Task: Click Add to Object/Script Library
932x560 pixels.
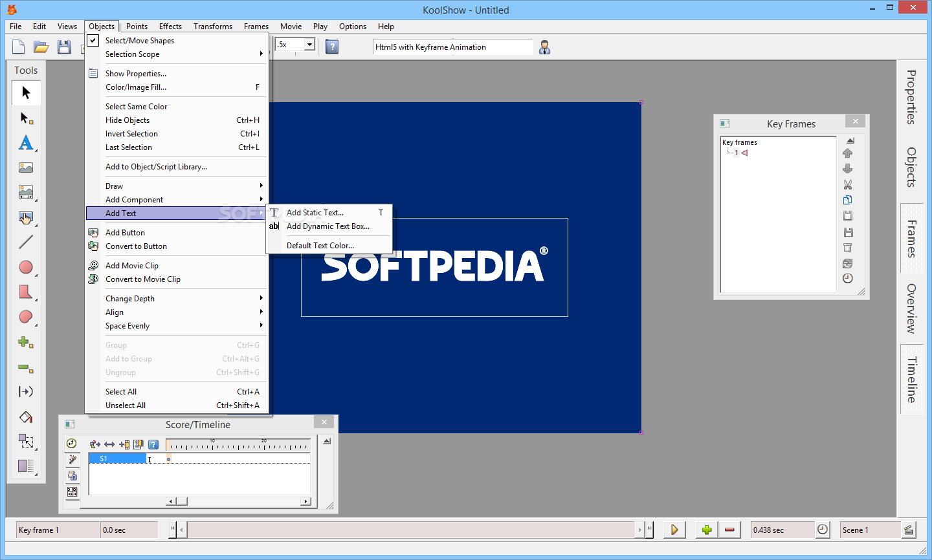Action: coord(177,167)
